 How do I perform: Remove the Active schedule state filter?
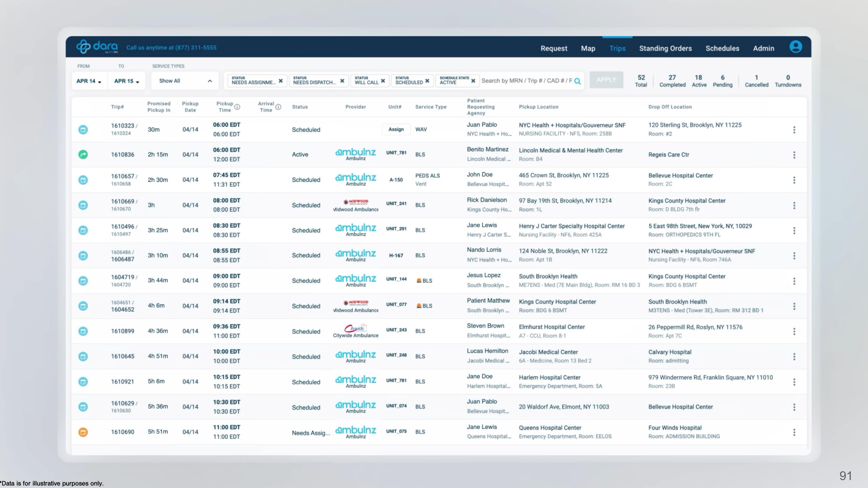pos(473,81)
